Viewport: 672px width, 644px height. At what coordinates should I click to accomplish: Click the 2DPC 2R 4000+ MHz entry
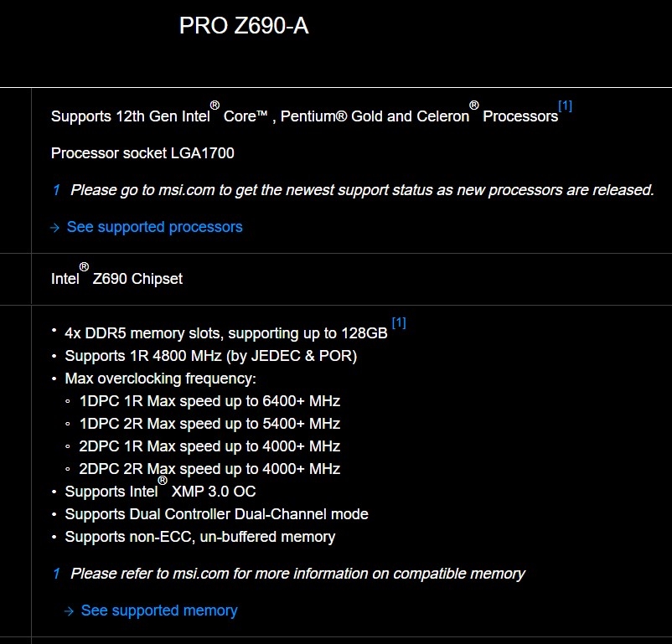(x=209, y=469)
